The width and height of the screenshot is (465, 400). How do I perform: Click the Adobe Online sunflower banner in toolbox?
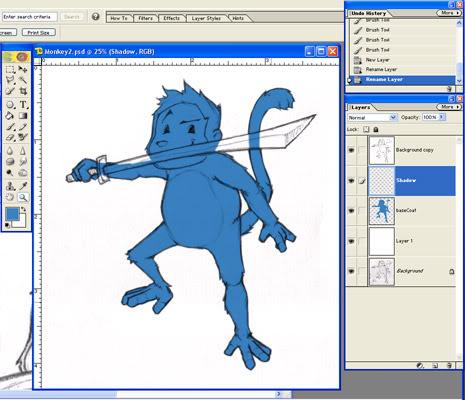coord(17,57)
